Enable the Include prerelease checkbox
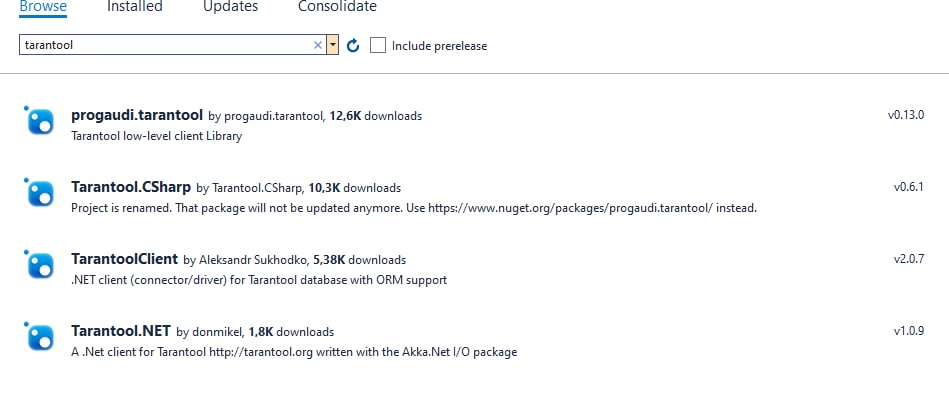The height and width of the screenshot is (410, 949). [x=378, y=45]
